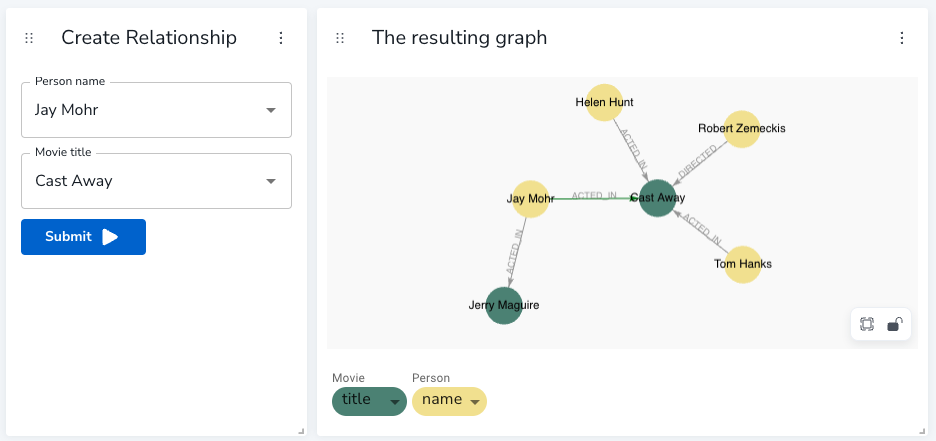Select the Jay Mohr person node
The width and height of the screenshot is (936, 441).
pos(530,199)
